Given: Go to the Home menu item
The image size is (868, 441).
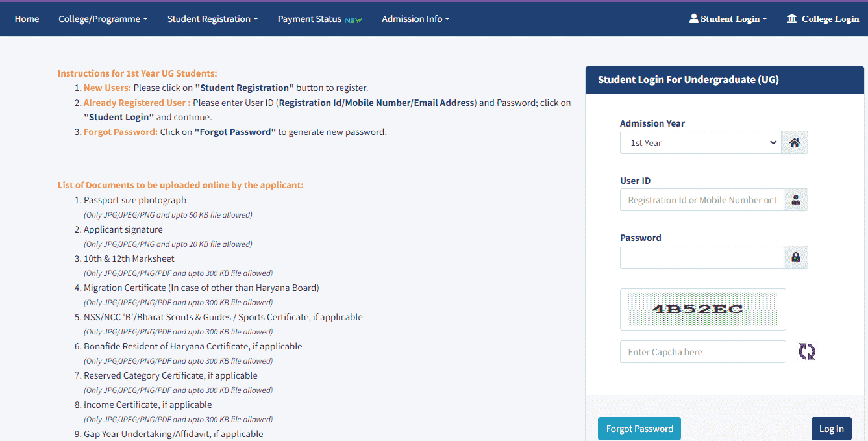Looking at the screenshot, I should 27,19.
